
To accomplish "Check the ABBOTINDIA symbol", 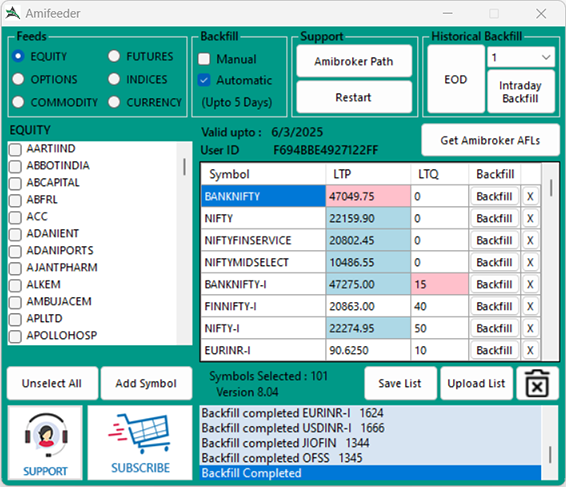I will point(15,166).
